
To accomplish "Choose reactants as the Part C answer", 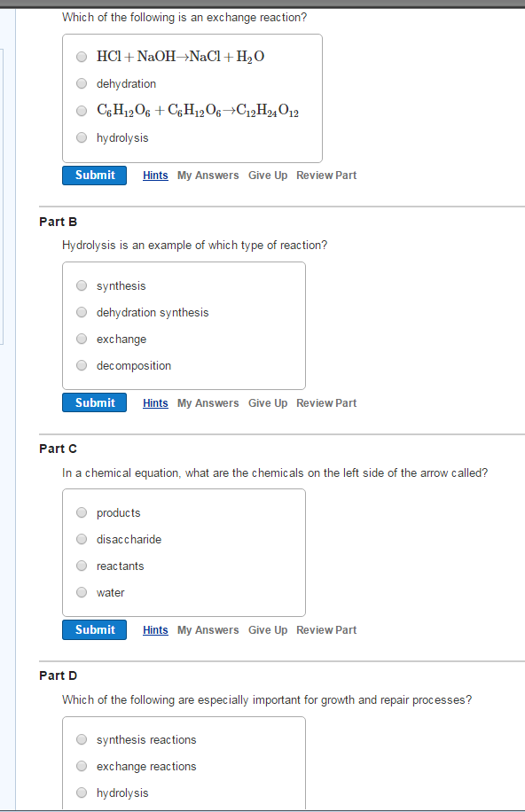I will tap(82, 566).
